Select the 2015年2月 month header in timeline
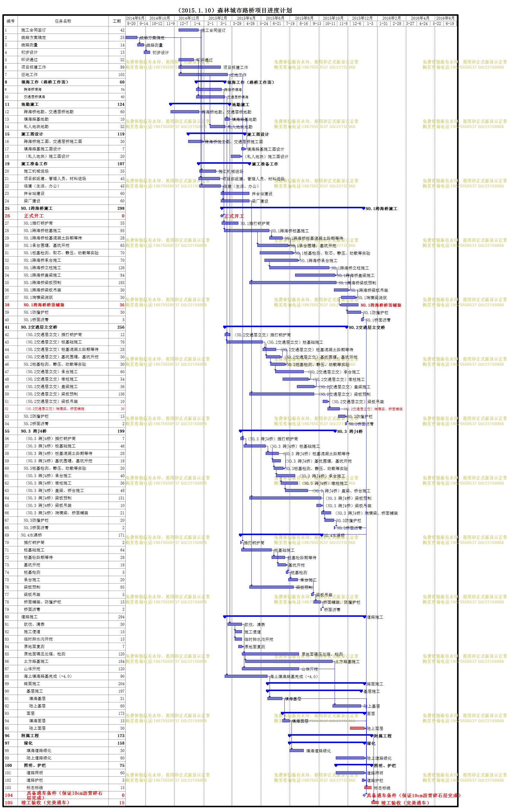The height and width of the screenshot is (812, 507). coord(217,18)
